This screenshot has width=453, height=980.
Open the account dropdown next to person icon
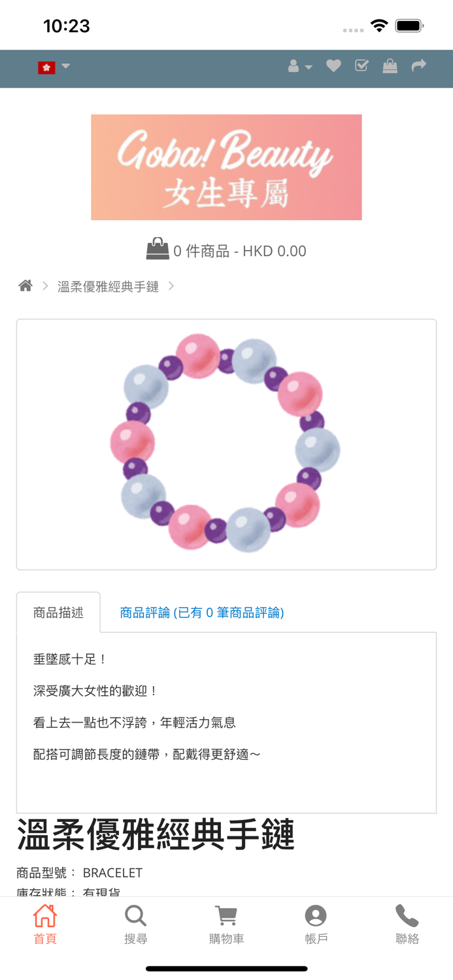(x=299, y=66)
